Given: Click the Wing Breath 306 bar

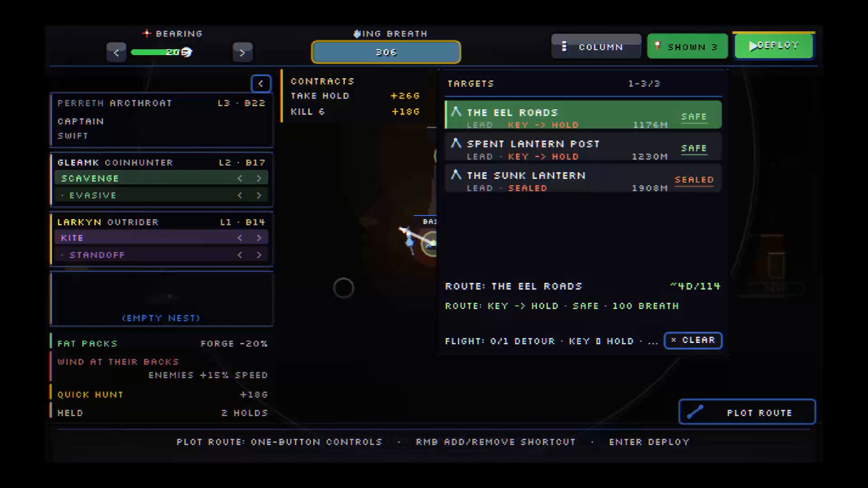Looking at the screenshot, I should point(386,52).
